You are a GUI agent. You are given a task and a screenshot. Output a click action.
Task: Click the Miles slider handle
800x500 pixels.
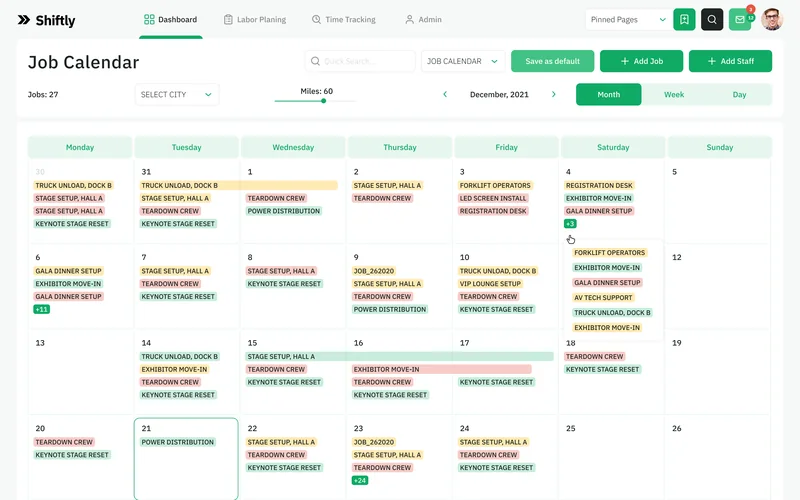323,101
